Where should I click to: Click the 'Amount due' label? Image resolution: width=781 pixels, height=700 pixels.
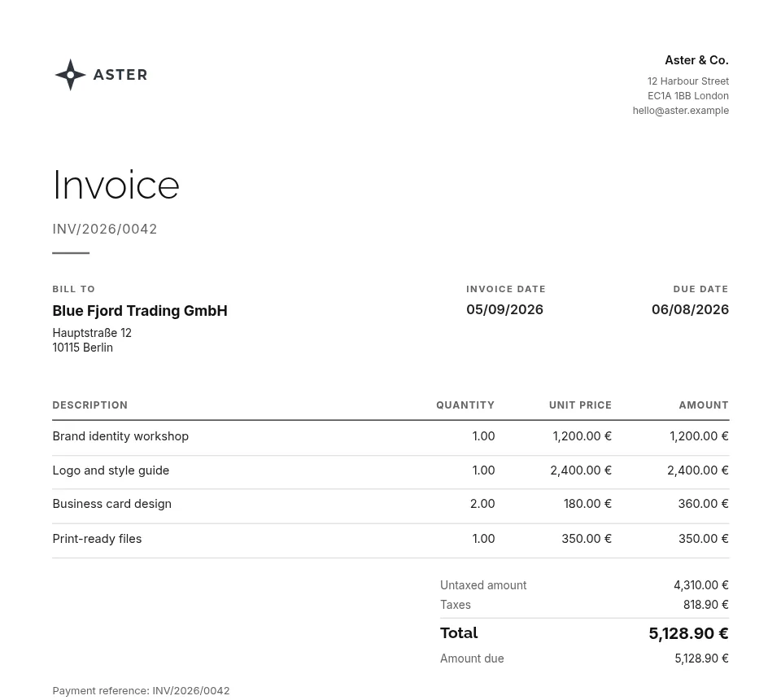pyautogui.click(x=472, y=658)
